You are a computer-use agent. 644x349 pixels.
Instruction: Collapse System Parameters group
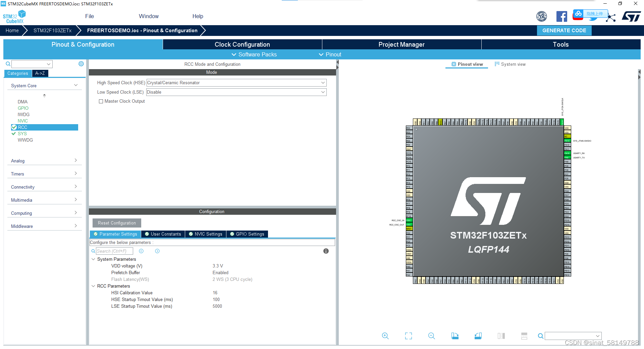pos(93,259)
